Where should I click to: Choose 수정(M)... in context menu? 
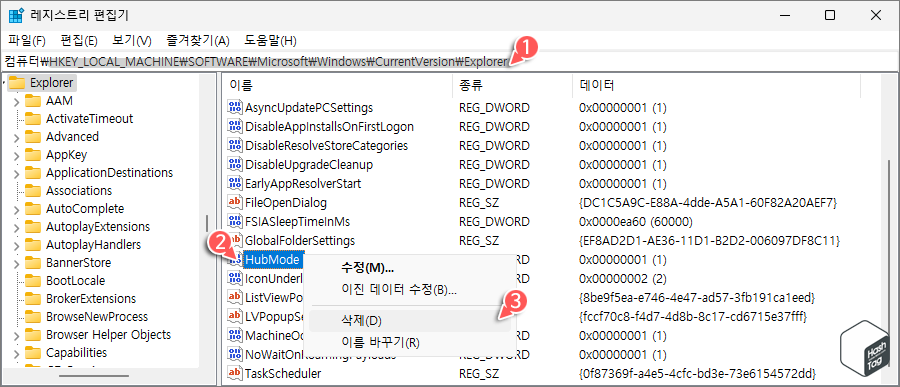(x=410, y=268)
